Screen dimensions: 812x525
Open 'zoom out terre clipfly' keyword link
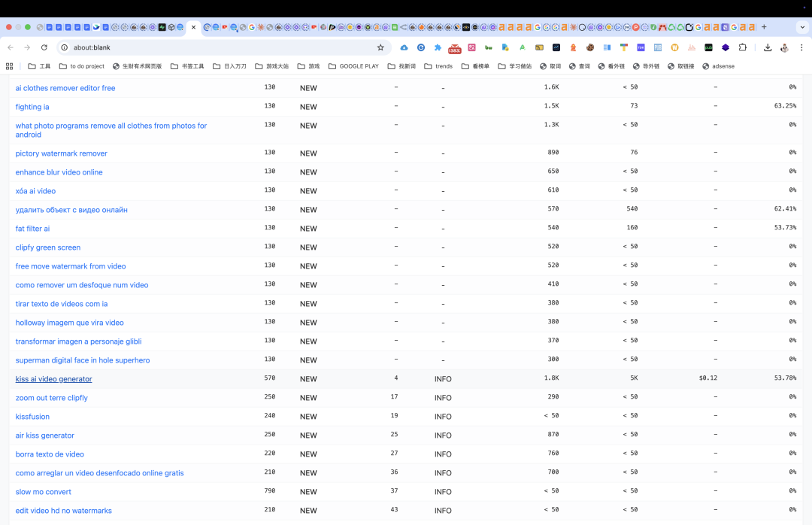coord(51,397)
